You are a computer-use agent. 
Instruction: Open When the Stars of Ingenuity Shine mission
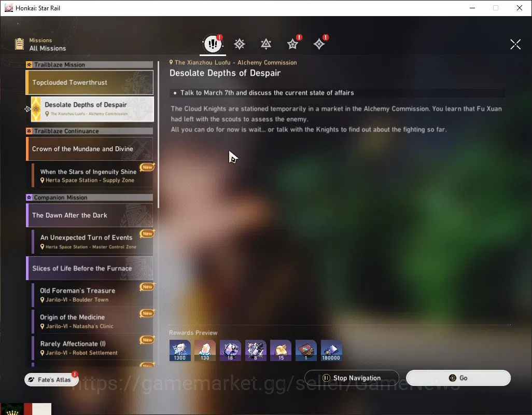point(92,176)
